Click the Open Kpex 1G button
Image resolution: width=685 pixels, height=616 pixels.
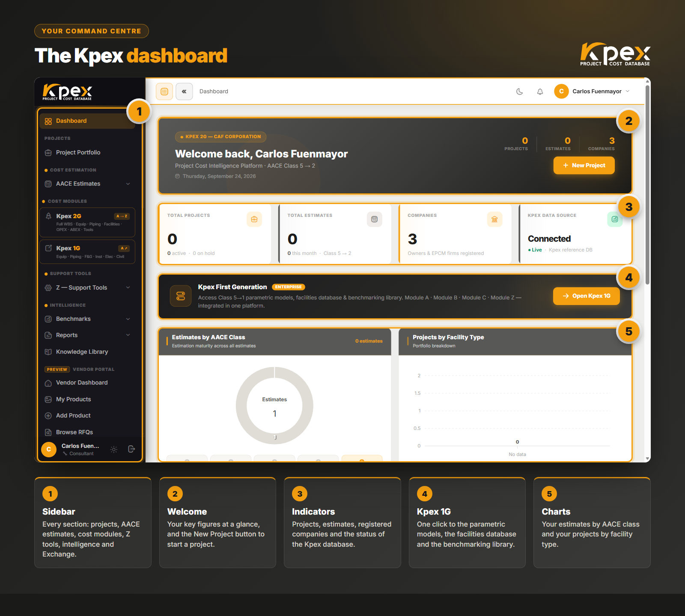click(x=587, y=296)
